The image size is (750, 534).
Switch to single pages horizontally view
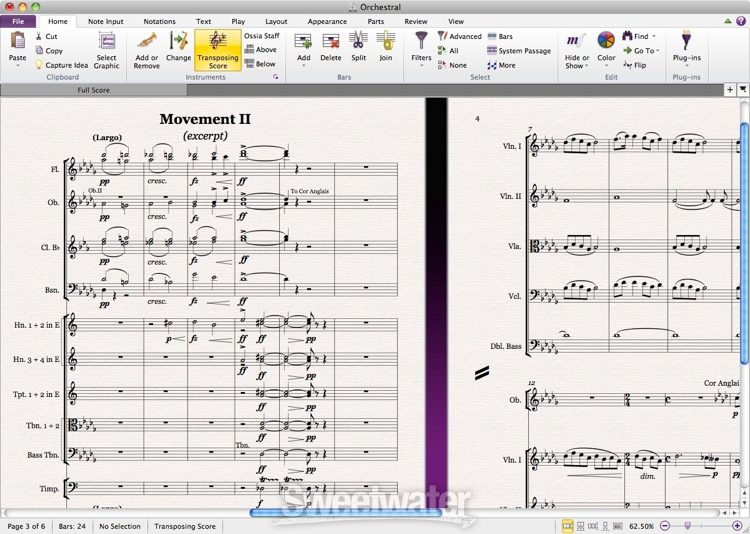[593, 526]
